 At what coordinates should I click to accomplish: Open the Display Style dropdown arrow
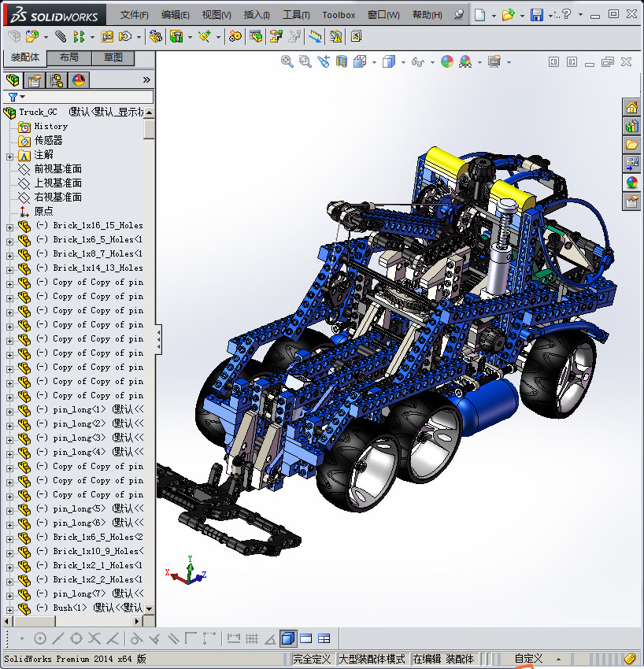[403, 63]
